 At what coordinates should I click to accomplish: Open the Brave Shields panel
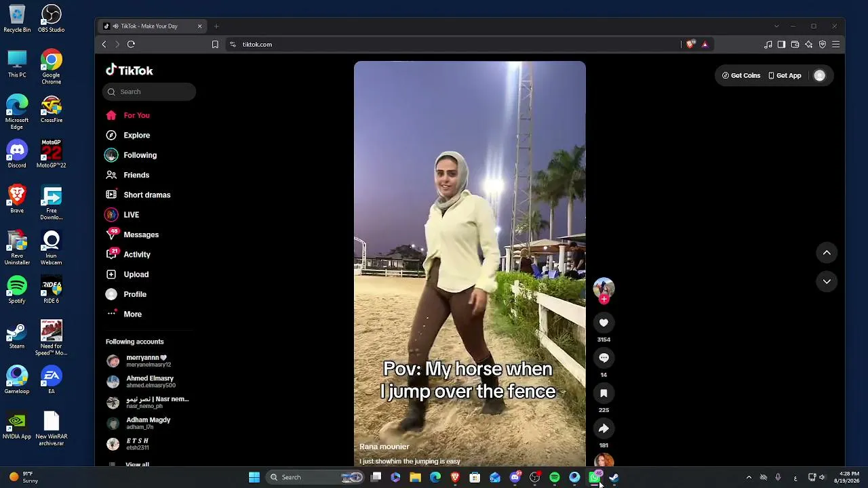pos(690,45)
